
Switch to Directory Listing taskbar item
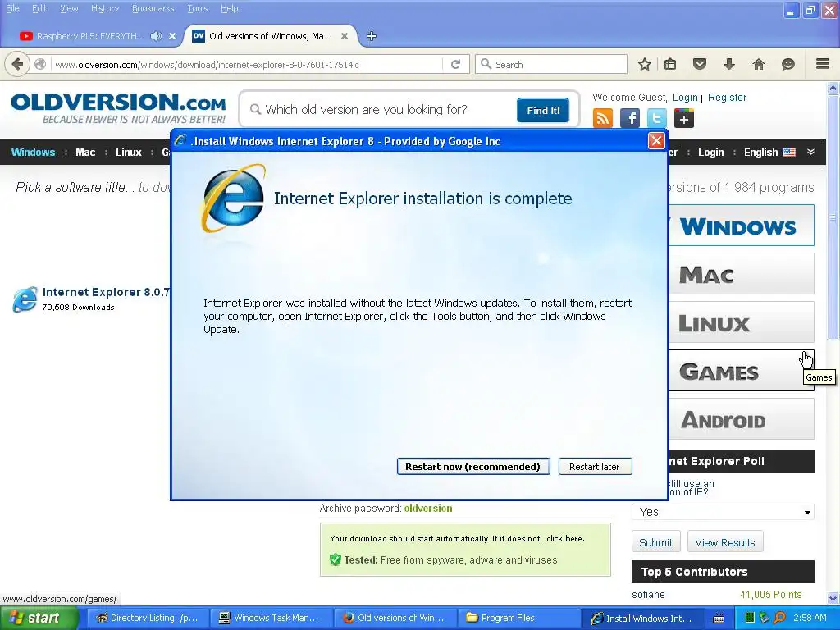[147, 618]
